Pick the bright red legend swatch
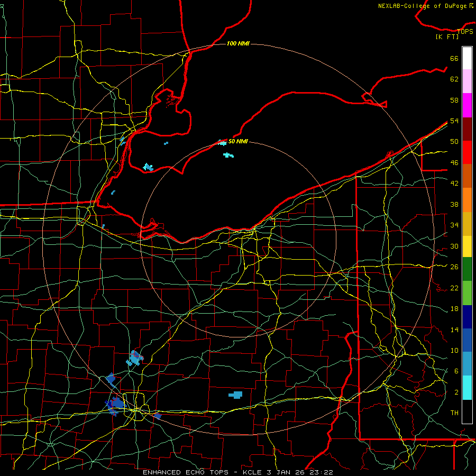 click(x=467, y=152)
